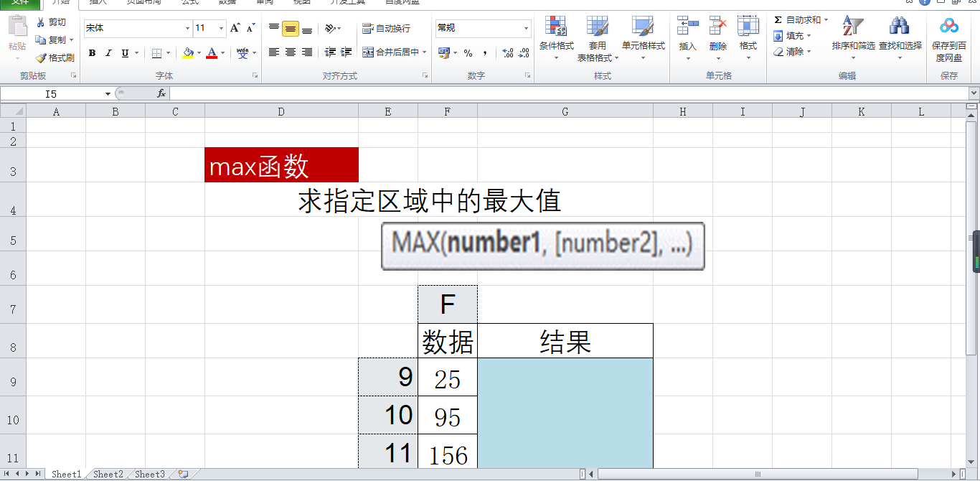Open the text orientation tool
Image resolution: width=980 pixels, height=481 pixels.
pos(329,28)
